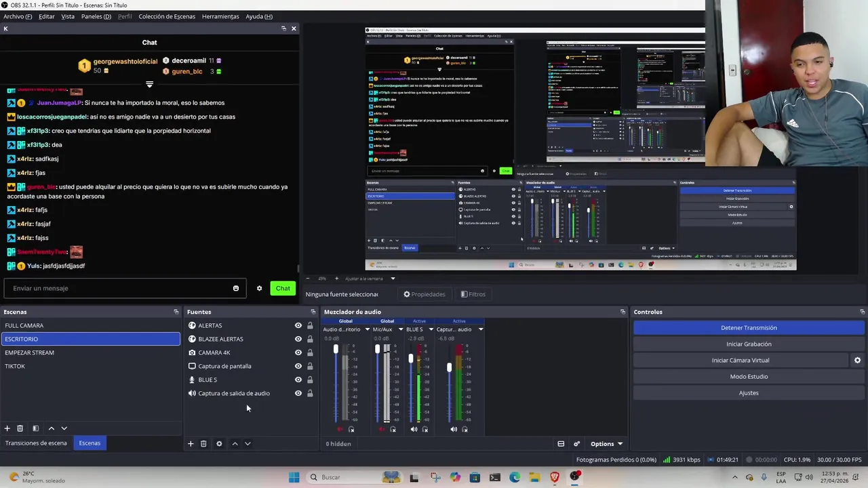Toggle visibility of CAMARA 4K source
This screenshot has height=488, width=868.
[x=298, y=352]
